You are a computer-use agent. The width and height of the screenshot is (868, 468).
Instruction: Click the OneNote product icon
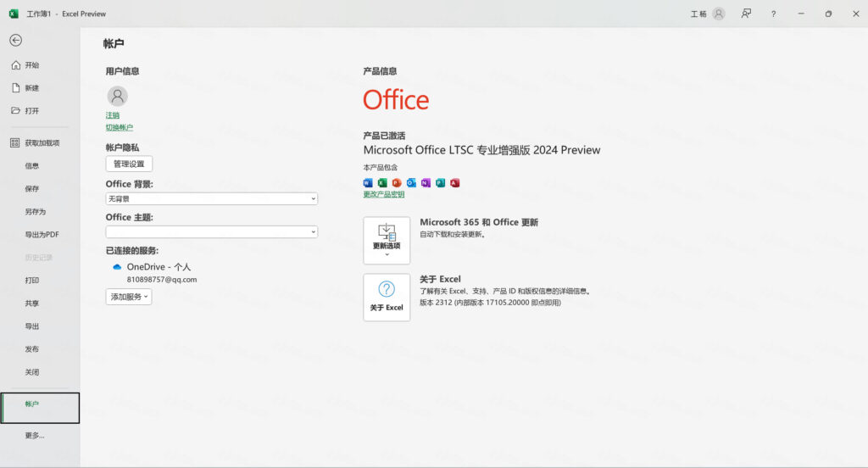426,183
